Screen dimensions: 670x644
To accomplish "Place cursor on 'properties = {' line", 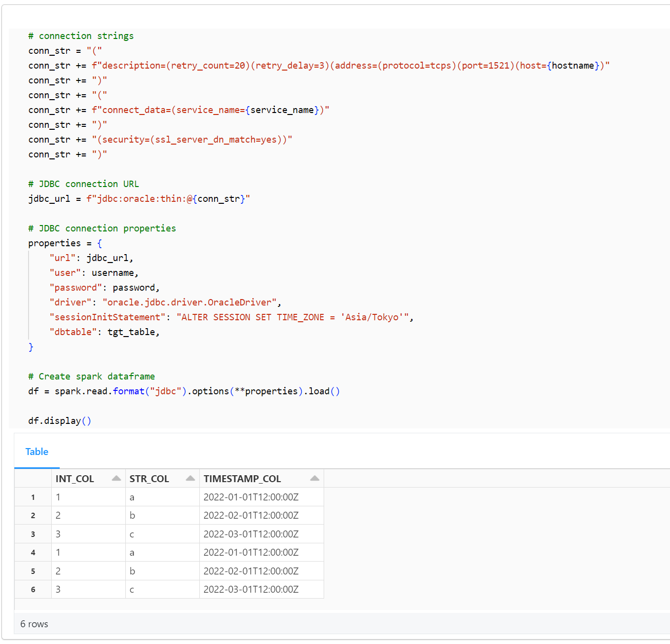I will pos(65,243).
